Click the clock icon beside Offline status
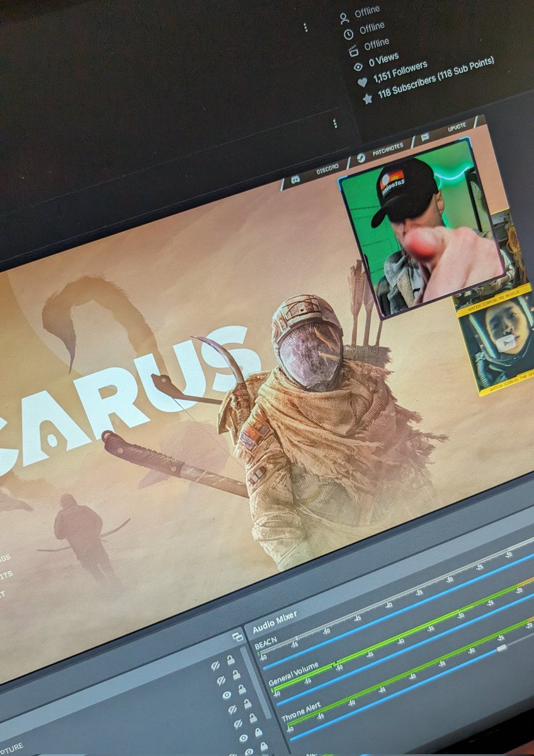The image size is (534, 756). click(349, 35)
